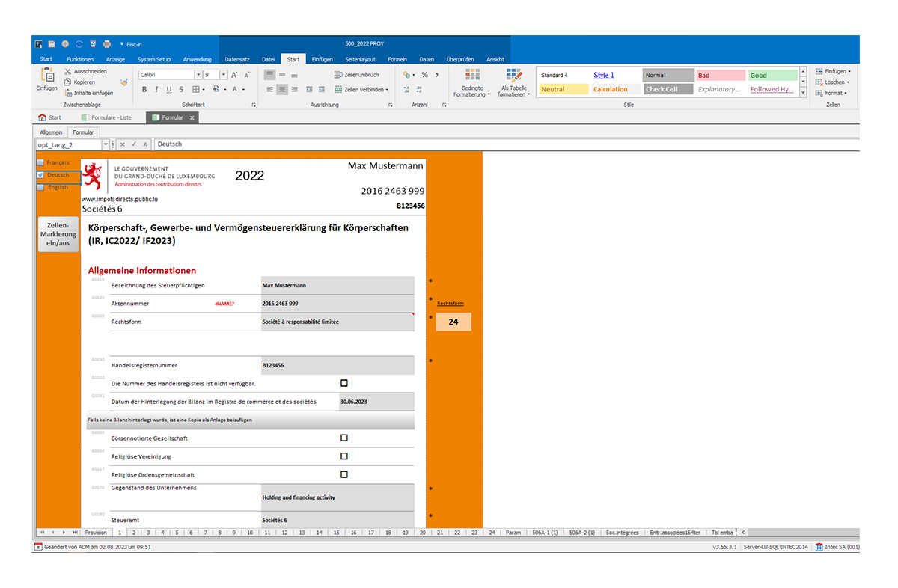Click the Rechtsform link
The height and width of the screenshot is (588, 898).
coord(450,304)
